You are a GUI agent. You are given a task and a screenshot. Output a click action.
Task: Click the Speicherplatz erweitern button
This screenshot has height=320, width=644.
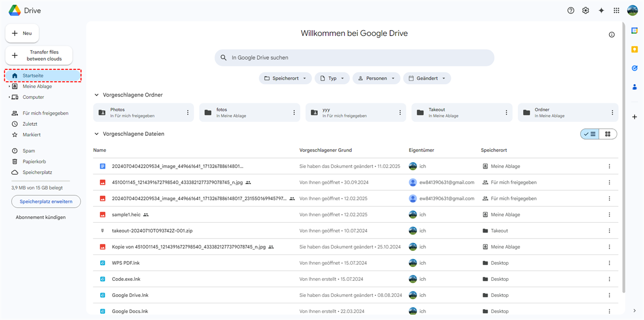point(46,201)
